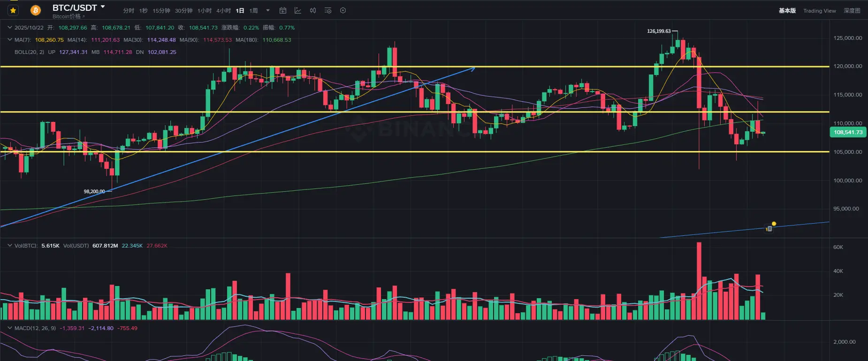Click the MA(90) value 114,573.53
This screenshot has width=868, height=361.
click(217, 40)
